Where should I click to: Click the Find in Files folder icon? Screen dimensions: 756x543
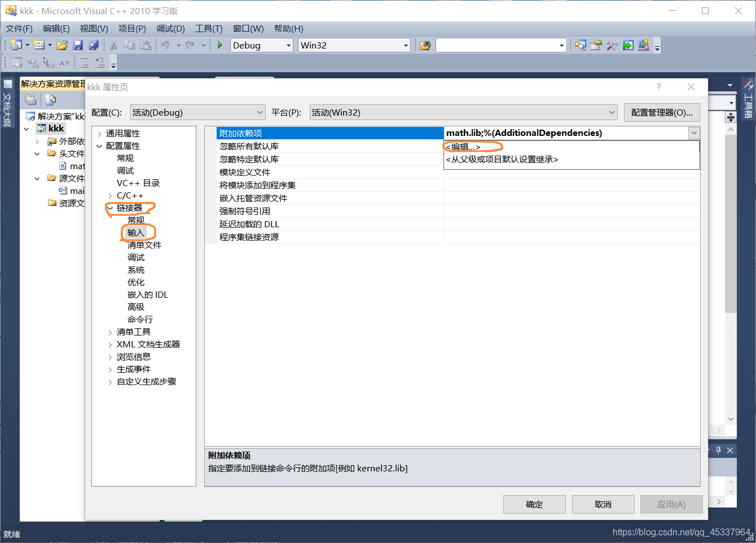(x=425, y=45)
